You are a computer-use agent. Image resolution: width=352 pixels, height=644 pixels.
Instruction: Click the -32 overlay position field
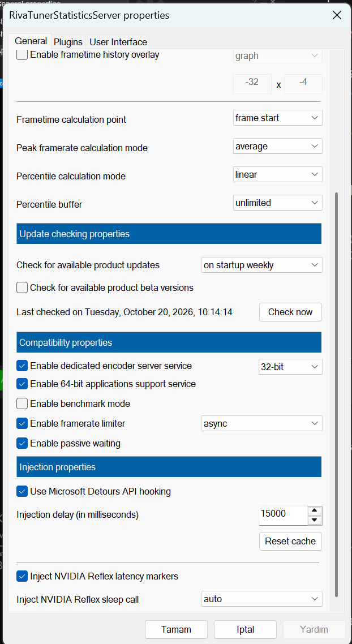coord(252,84)
